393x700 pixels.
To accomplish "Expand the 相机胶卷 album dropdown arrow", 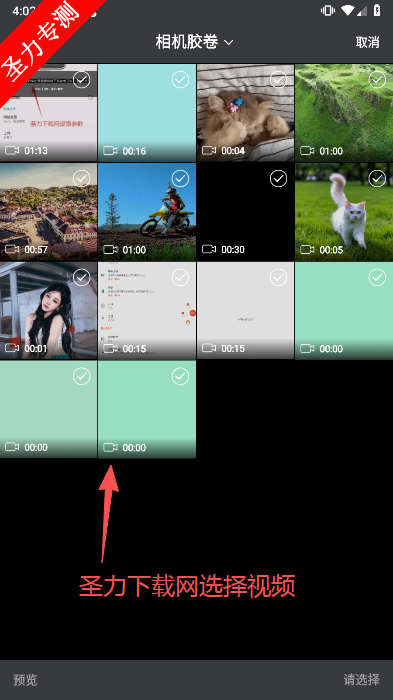I will point(229,43).
